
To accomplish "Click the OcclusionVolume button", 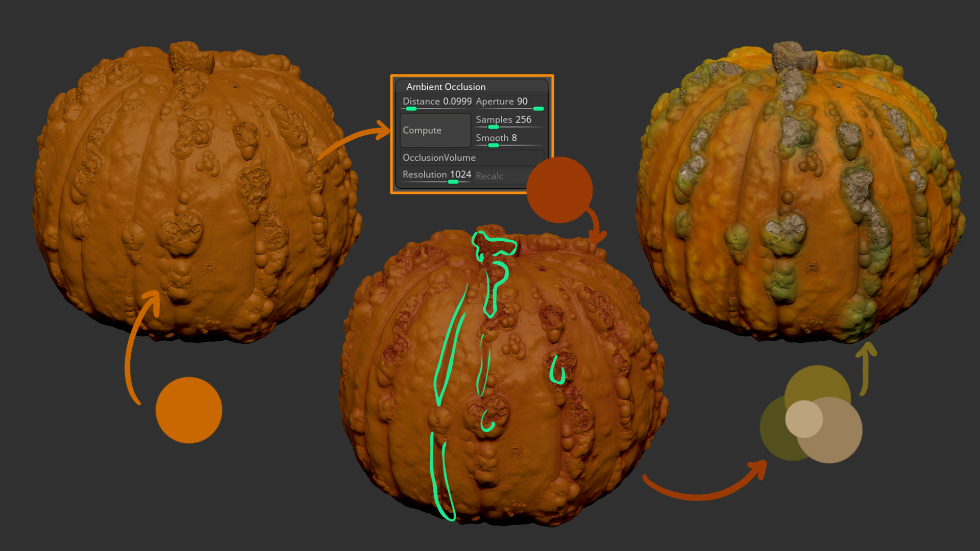I will (x=472, y=158).
